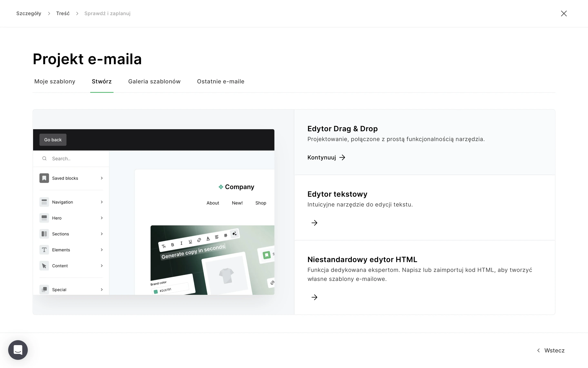
Task: Click the Hero block icon
Action: pos(44,218)
